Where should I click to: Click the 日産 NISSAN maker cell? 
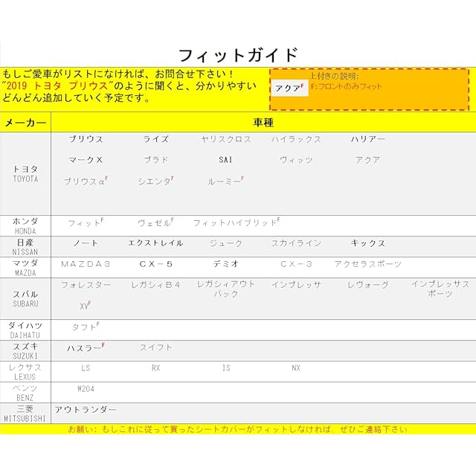(x=25, y=247)
